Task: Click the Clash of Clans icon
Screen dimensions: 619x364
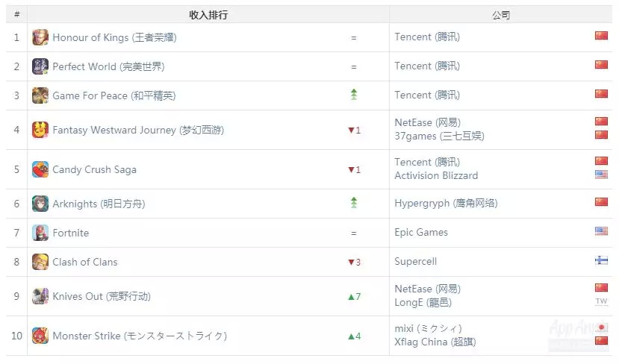Action: coord(40,262)
